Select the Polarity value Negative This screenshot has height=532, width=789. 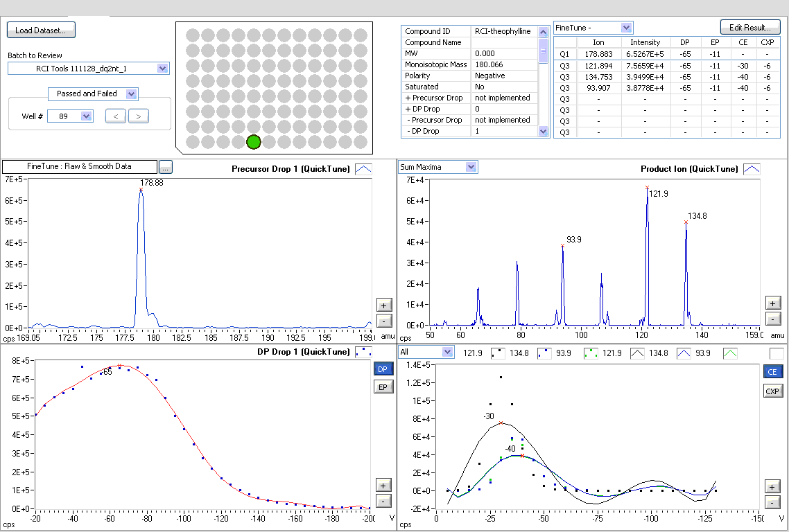point(503,76)
